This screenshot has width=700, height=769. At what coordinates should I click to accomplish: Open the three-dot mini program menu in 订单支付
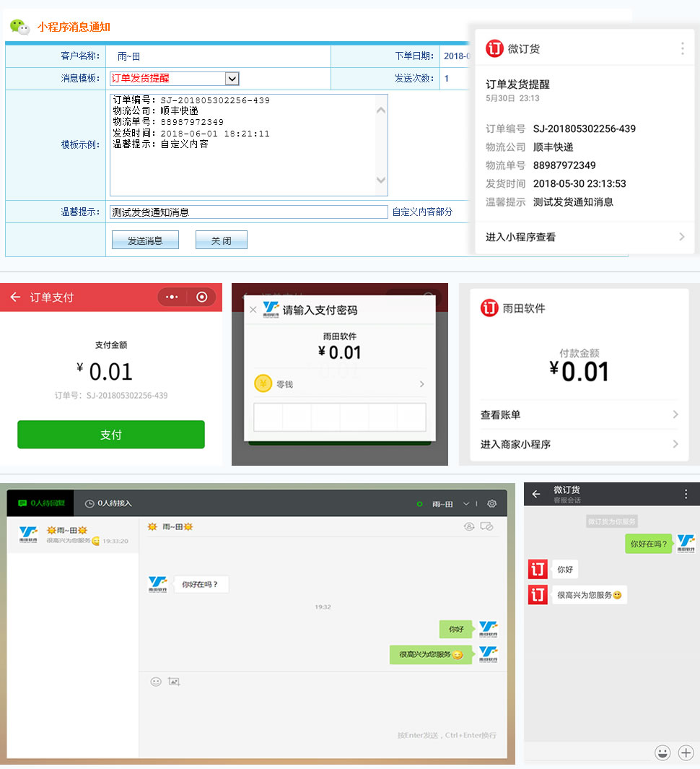click(172, 297)
